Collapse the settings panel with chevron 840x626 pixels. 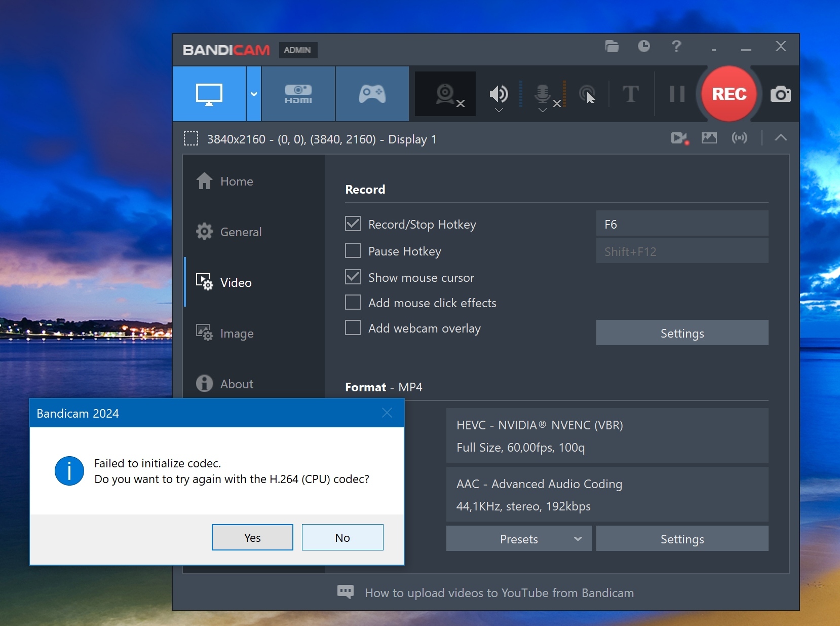point(781,138)
